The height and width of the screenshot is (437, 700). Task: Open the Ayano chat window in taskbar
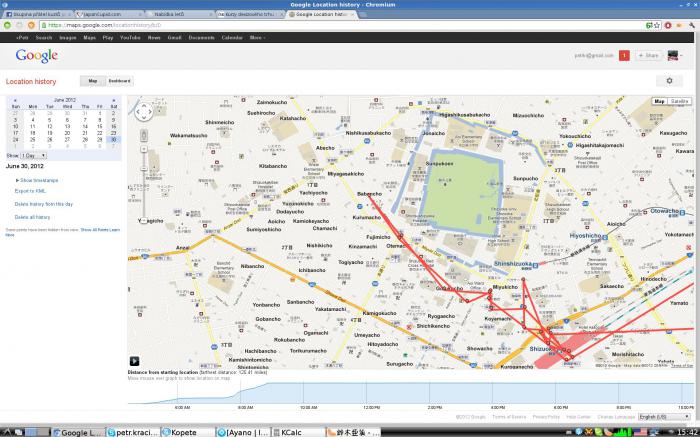(x=242, y=432)
